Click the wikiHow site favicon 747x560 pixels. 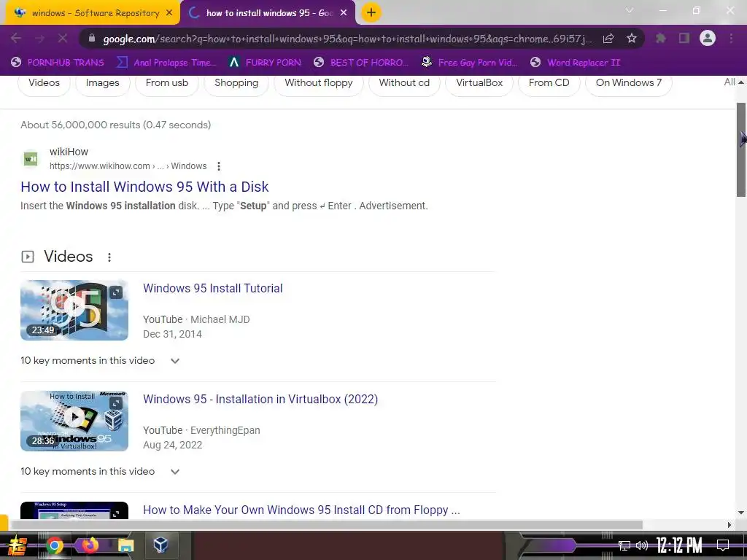click(31, 158)
